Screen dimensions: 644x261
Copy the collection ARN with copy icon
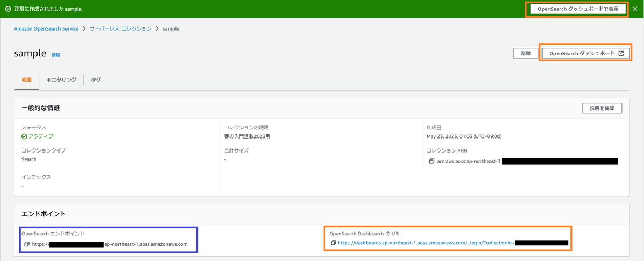point(432,161)
